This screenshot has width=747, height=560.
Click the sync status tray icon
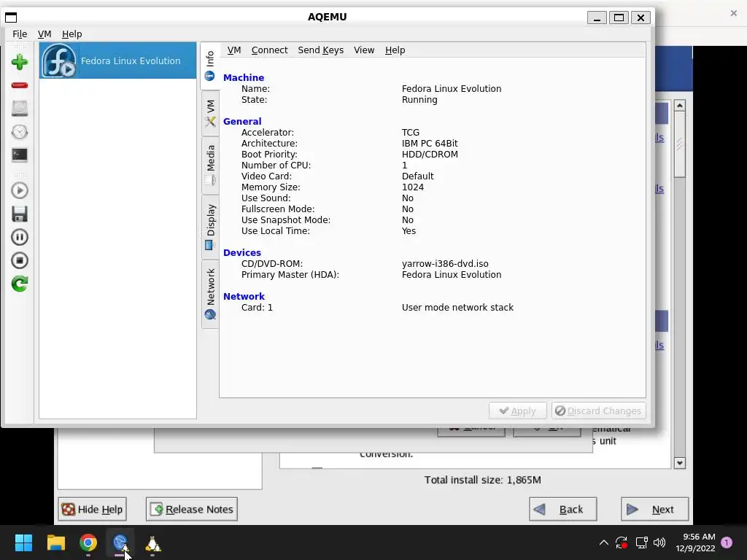click(x=622, y=542)
